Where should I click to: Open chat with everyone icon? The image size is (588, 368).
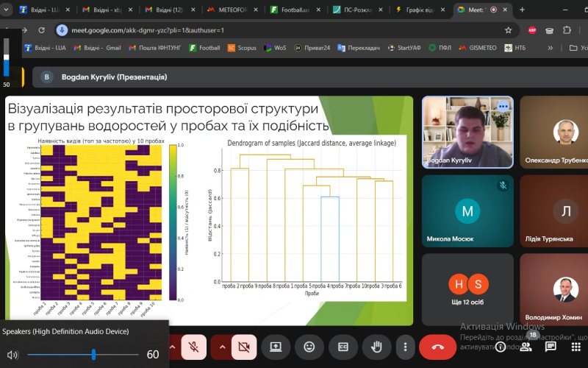point(551,347)
